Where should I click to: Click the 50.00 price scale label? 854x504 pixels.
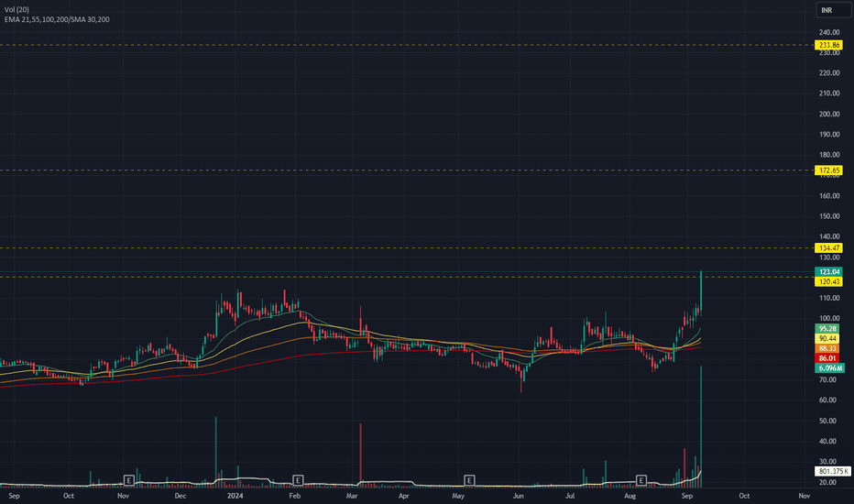tap(829, 421)
